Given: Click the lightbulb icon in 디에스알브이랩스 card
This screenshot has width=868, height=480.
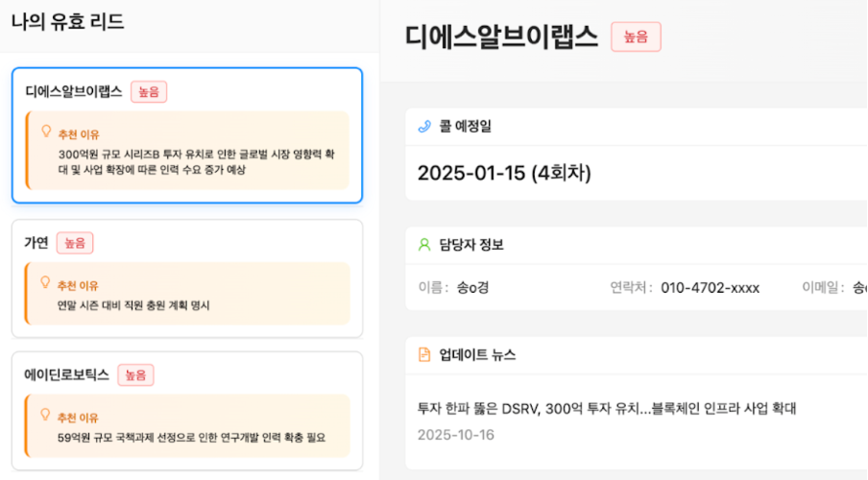Looking at the screenshot, I should 44,132.
